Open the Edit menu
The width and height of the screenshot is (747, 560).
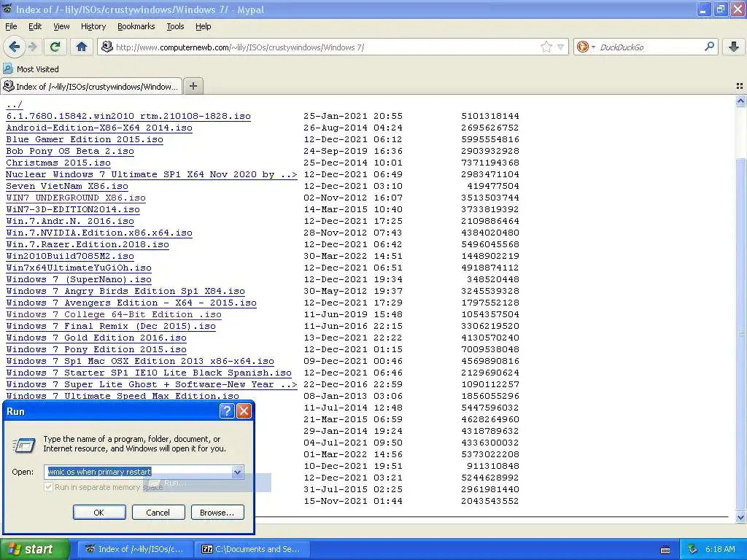(35, 26)
